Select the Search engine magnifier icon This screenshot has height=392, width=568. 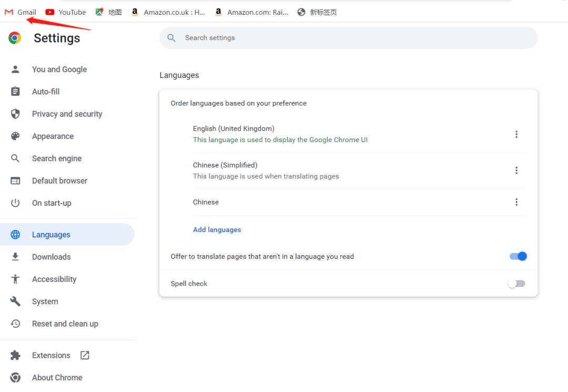(15, 158)
